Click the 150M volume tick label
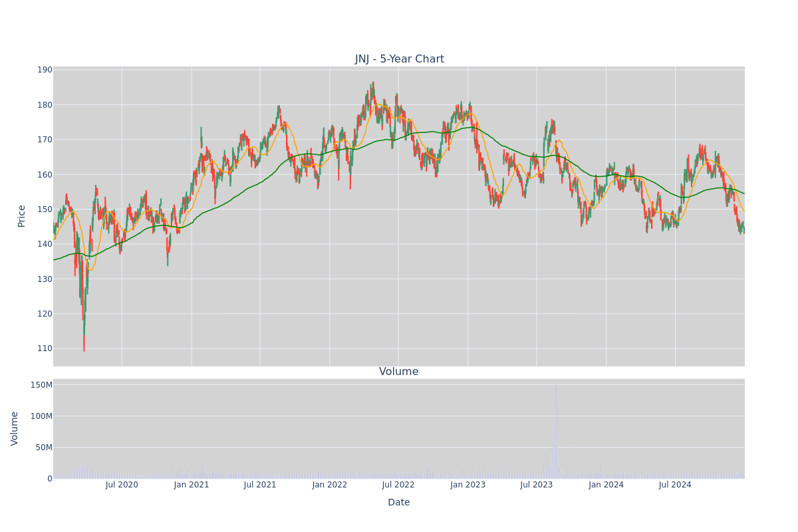This screenshot has height=532, width=798. click(x=41, y=385)
